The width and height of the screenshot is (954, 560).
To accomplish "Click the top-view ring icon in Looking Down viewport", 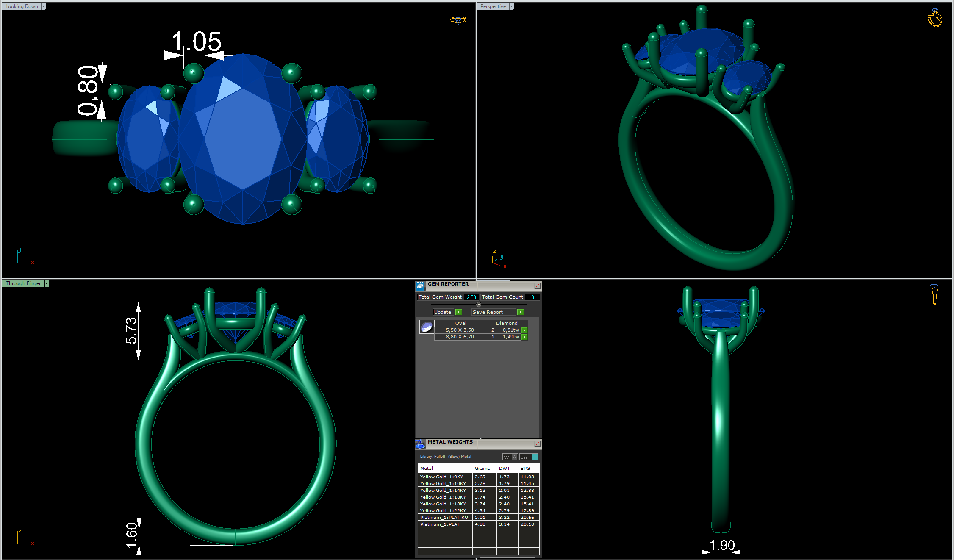I will click(x=458, y=19).
